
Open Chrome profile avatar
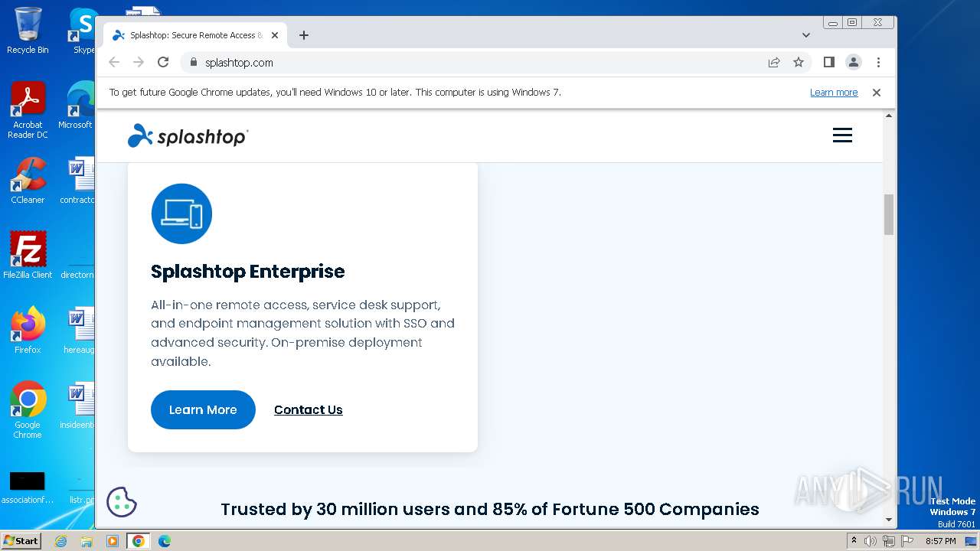pyautogui.click(x=854, y=63)
